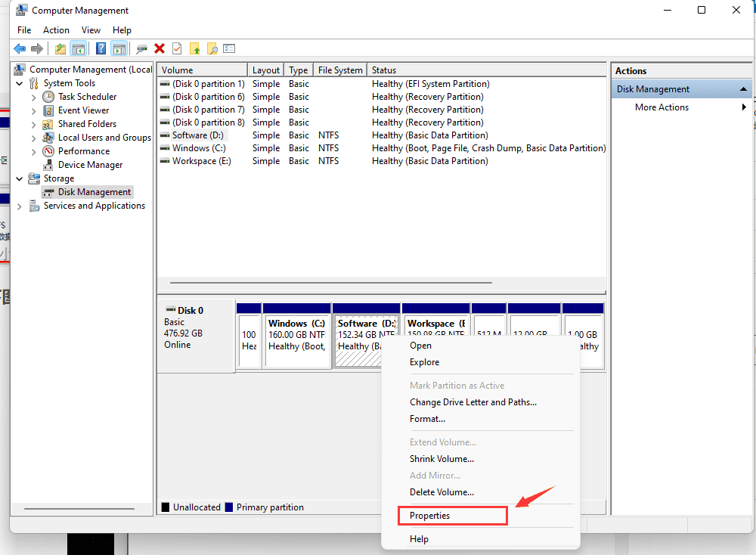This screenshot has width=756, height=555.
Task: Select Shrink Volume from context menu
Action: click(442, 459)
